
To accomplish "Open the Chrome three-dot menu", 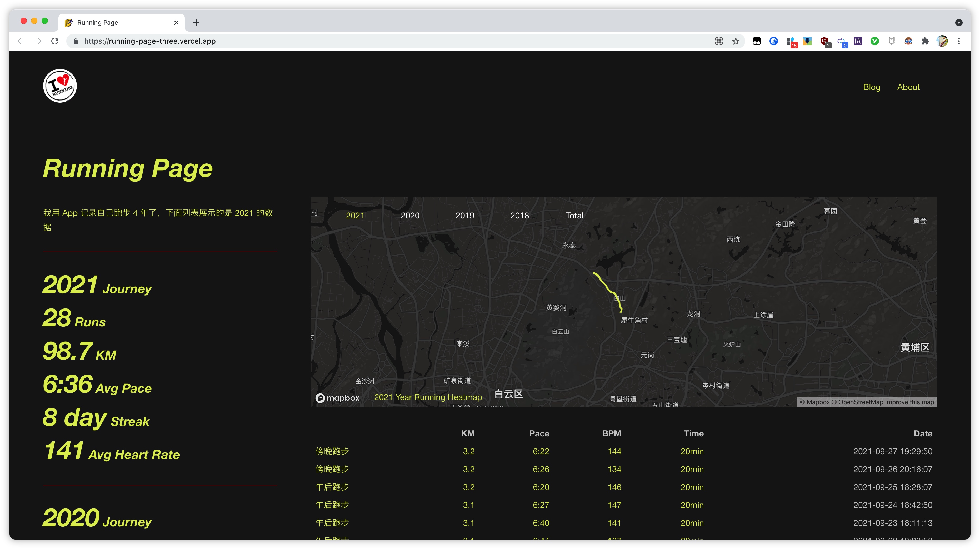I will tap(959, 41).
